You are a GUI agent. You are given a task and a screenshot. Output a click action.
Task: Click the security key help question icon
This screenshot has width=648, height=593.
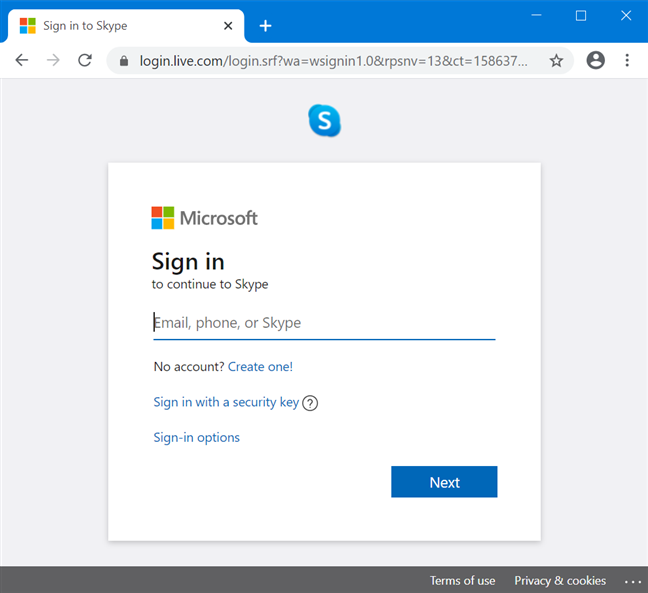[x=310, y=403]
